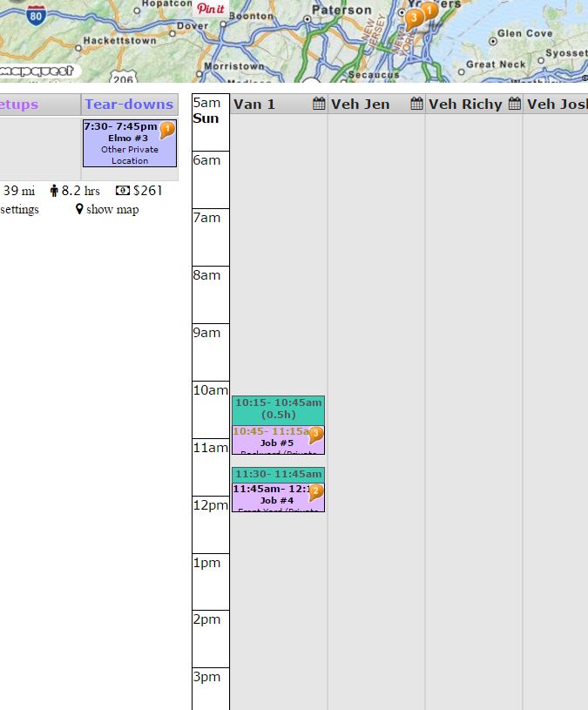
Task: Open the Job #4 event
Action: (272, 500)
